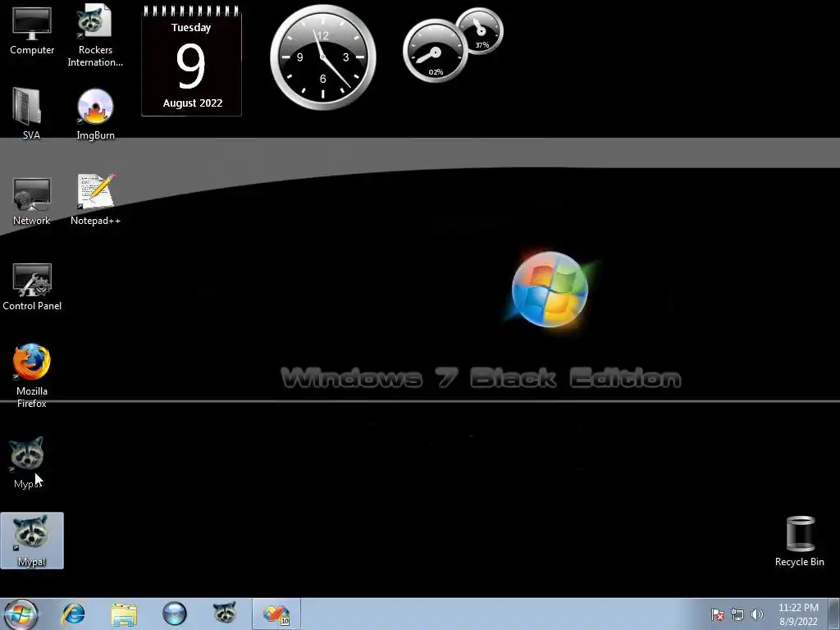Select the Control Panel desktop icon
The image size is (840, 630).
(32, 286)
